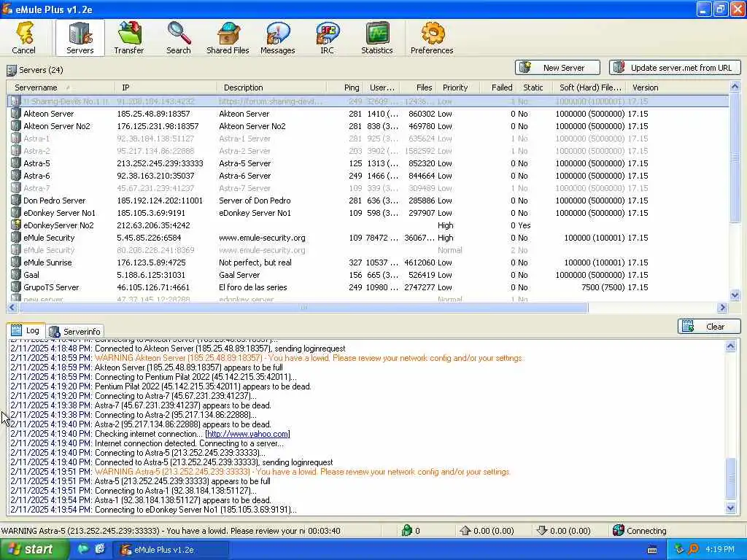Screen dimensions: 747x560
Task: Open the IRC page
Action: pyautogui.click(x=328, y=38)
